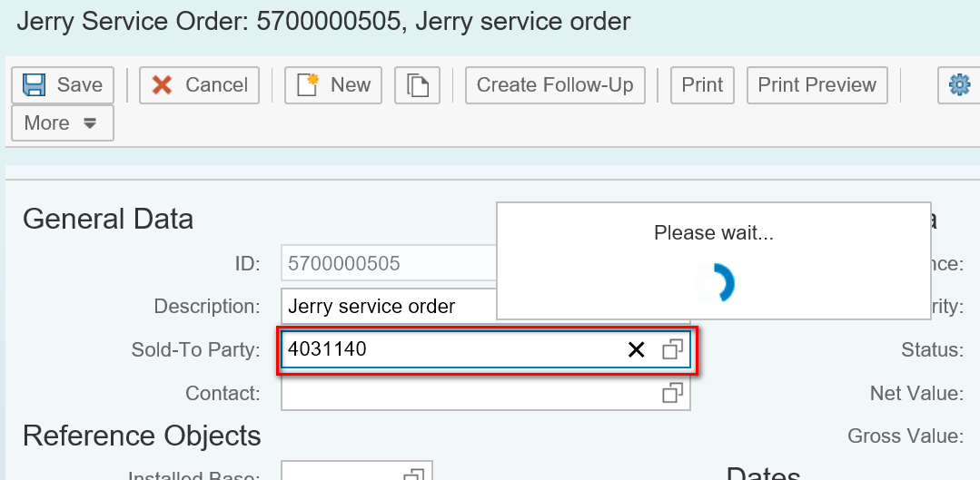Image resolution: width=980 pixels, height=480 pixels.
Task: Open the gear settings icon in toolbar
Action: point(959,85)
